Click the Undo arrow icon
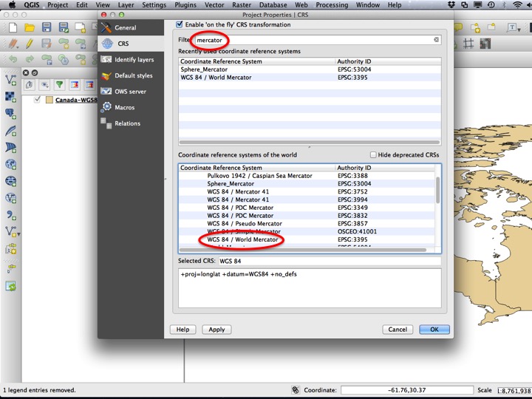 [x=13, y=59]
